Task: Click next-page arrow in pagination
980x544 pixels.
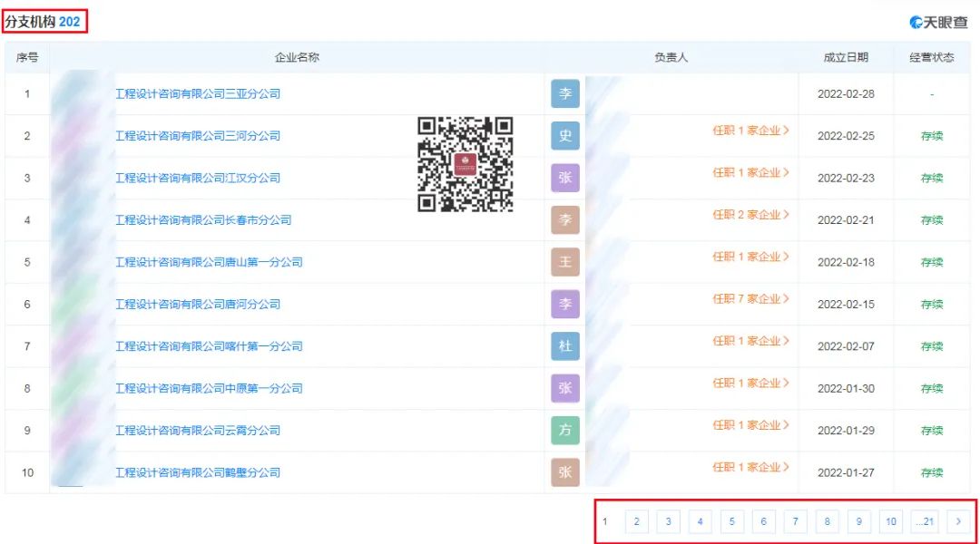Action: [x=958, y=521]
